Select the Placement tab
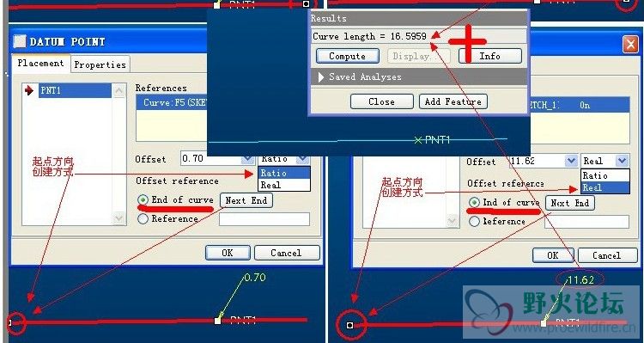This screenshot has width=644, height=343. tap(40, 64)
